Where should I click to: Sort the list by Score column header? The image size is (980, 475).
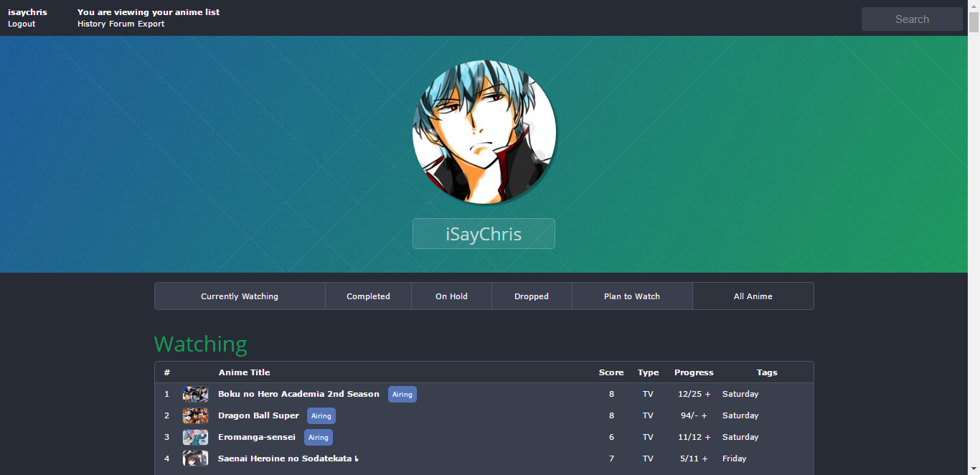pos(611,372)
